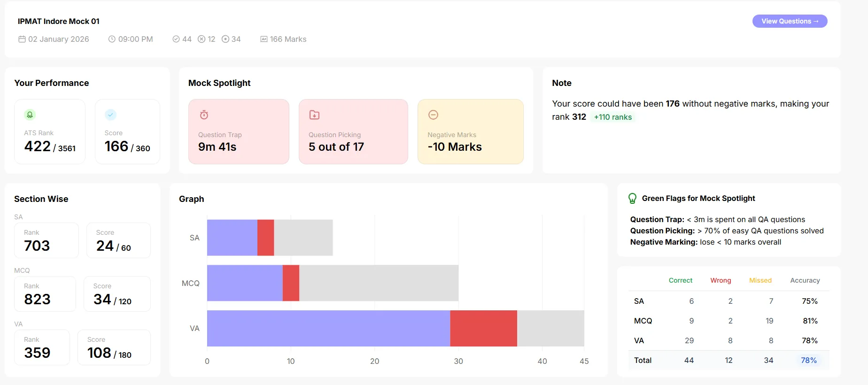This screenshot has width=868, height=385.
Task: Open the VA Rank 359 card
Action: pos(42,347)
